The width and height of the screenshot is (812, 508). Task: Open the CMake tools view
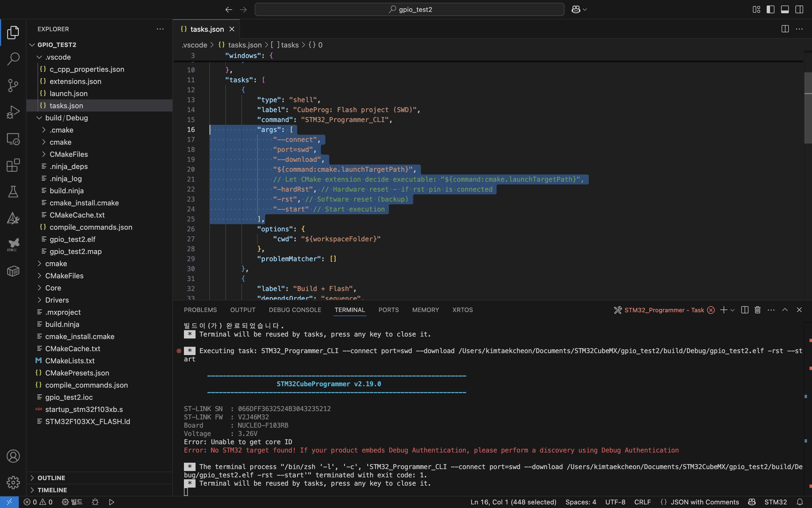tap(13, 218)
